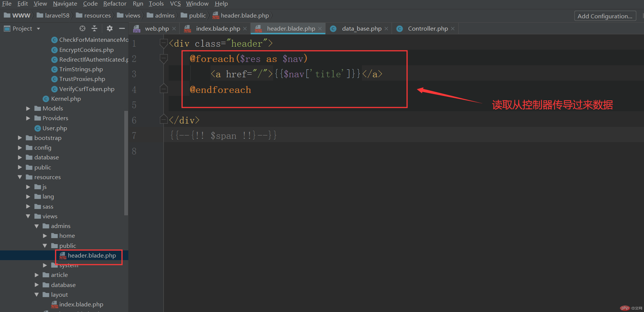Expand the lang folder arrow
Image resolution: width=644 pixels, height=312 pixels.
pyautogui.click(x=28, y=197)
